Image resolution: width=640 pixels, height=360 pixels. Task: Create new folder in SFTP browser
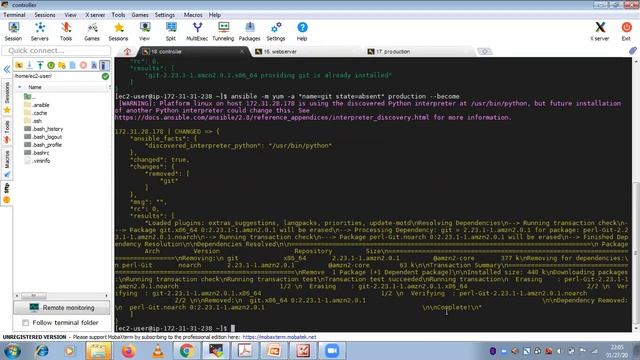(x=62, y=65)
